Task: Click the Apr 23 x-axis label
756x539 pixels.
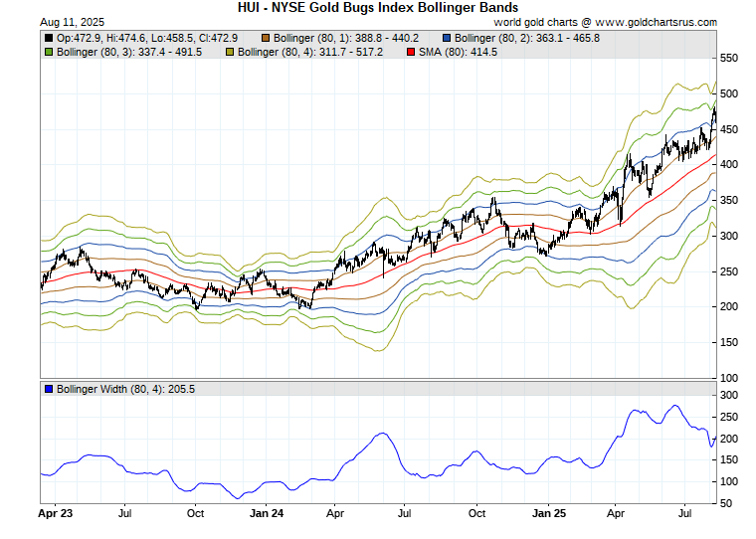Action: click(x=54, y=515)
